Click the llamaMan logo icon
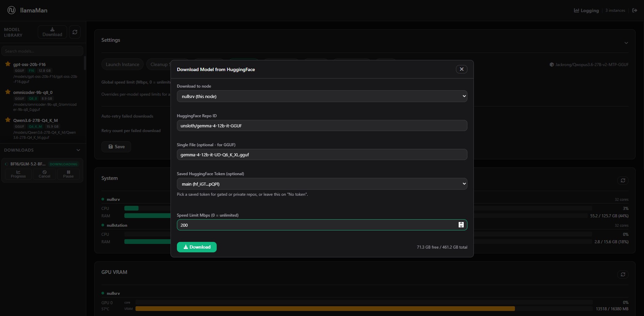This screenshot has width=644, height=316. (x=11, y=10)
